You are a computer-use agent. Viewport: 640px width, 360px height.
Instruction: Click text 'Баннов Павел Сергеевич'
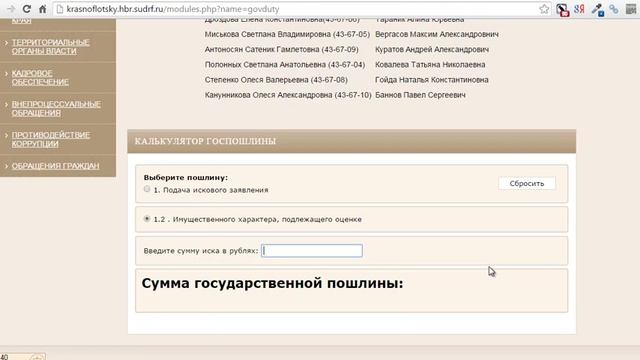[x=420, y=95]
